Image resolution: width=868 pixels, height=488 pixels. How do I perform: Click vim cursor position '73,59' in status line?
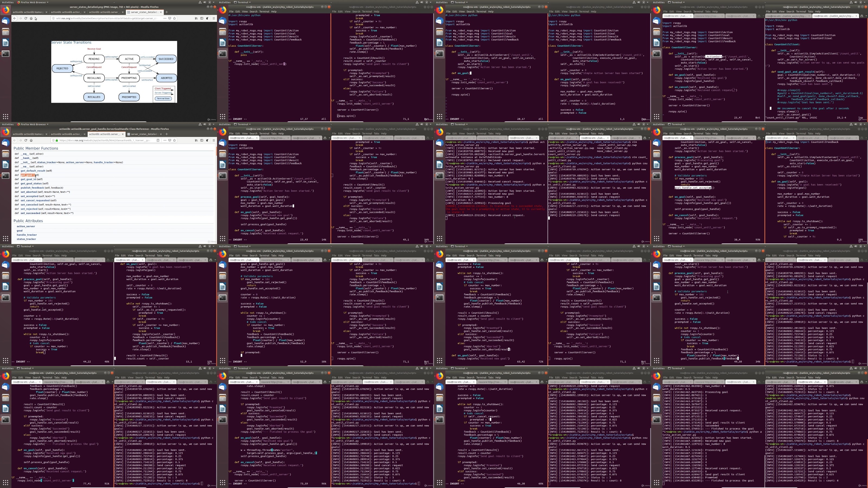click(304, 484)
